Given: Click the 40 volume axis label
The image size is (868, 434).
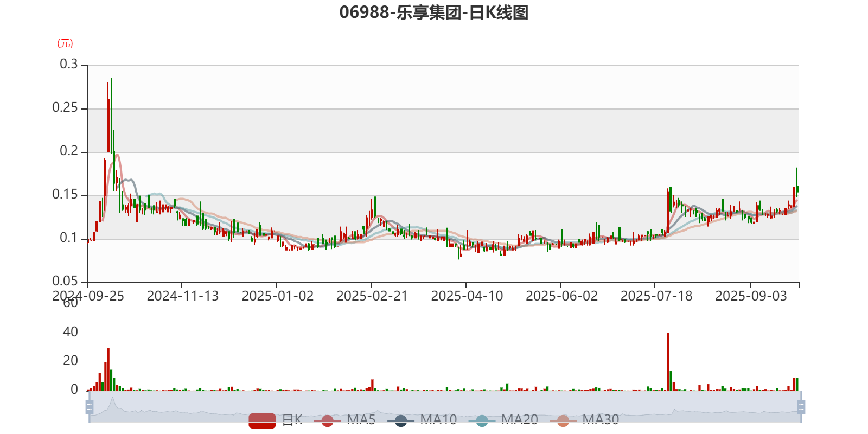Looking at the screenshot, I should coord(71,332).
